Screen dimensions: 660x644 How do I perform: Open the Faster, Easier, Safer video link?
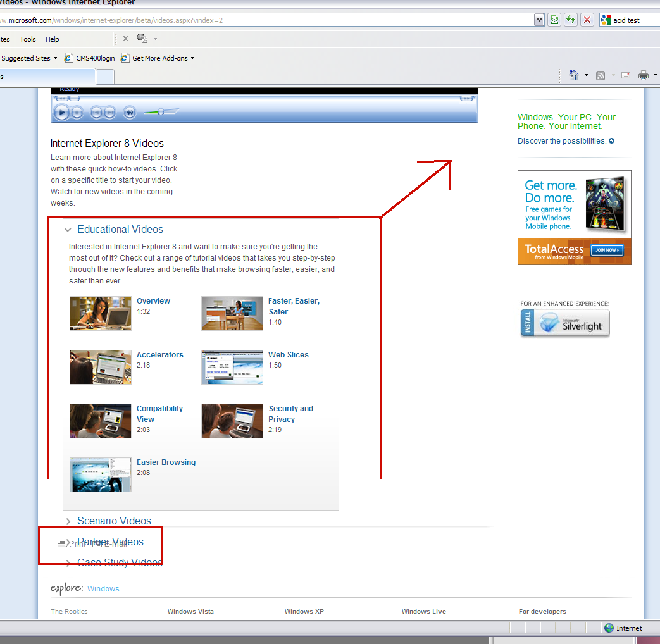[294, 306]
